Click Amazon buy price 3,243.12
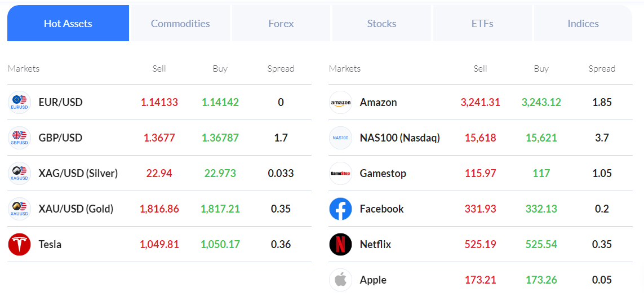This screenshot has width=644, height=296. pos(541,103)
